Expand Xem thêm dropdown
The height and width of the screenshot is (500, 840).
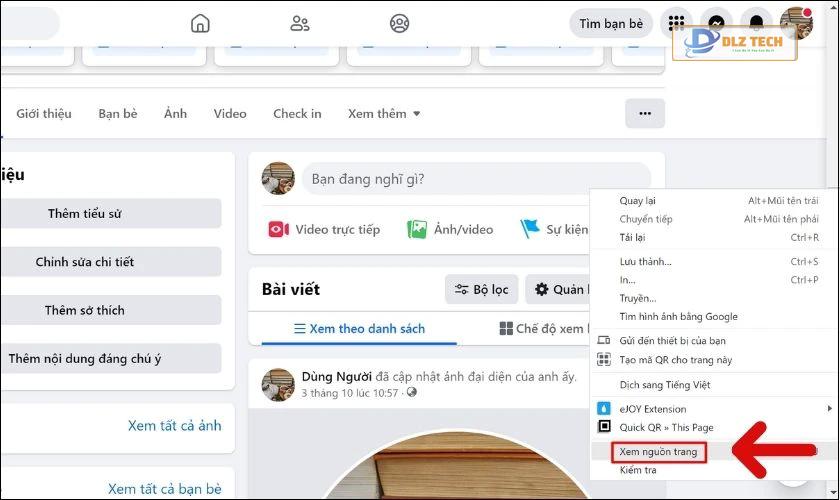(x=384, y=114)
